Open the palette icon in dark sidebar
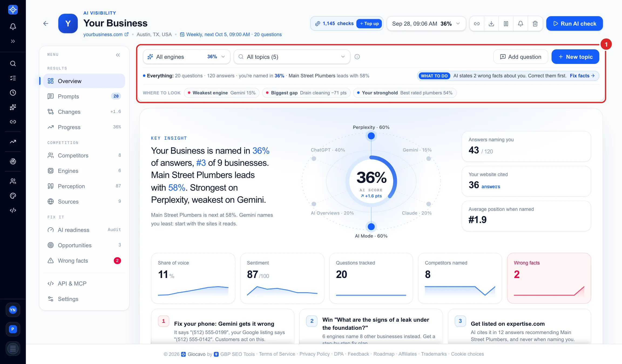 pyautogui.click(x=13, y=196)
